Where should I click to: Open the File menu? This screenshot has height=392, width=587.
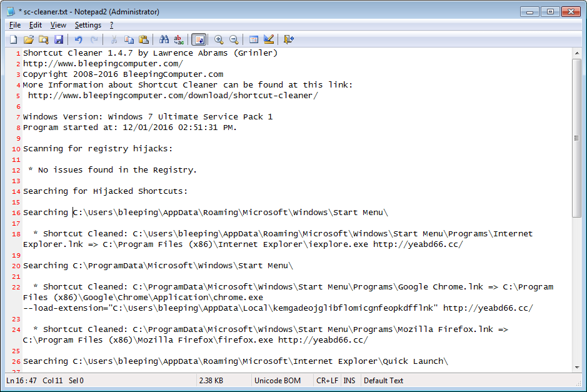click(x=15, y=25)
